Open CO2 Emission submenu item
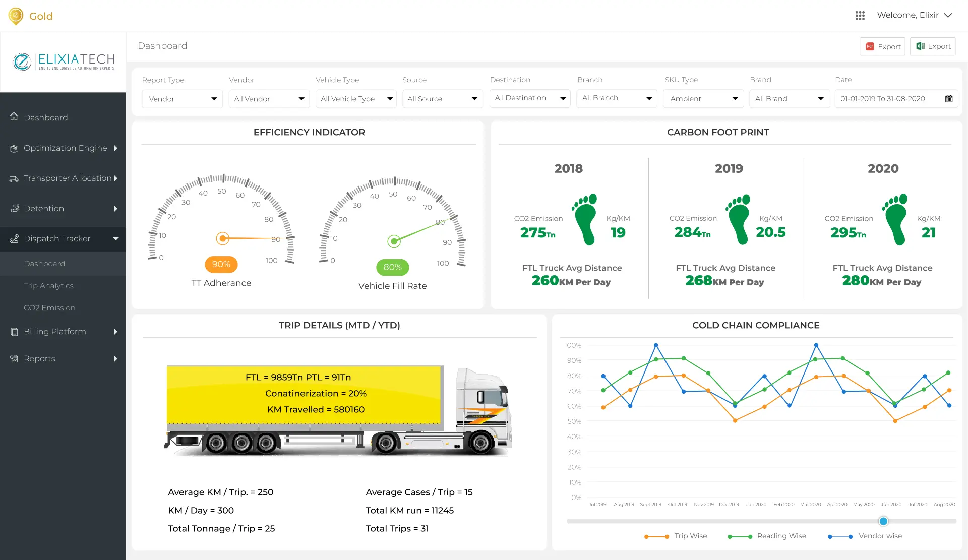Viewport: 968px width, 560px height. tap(49, 308)
